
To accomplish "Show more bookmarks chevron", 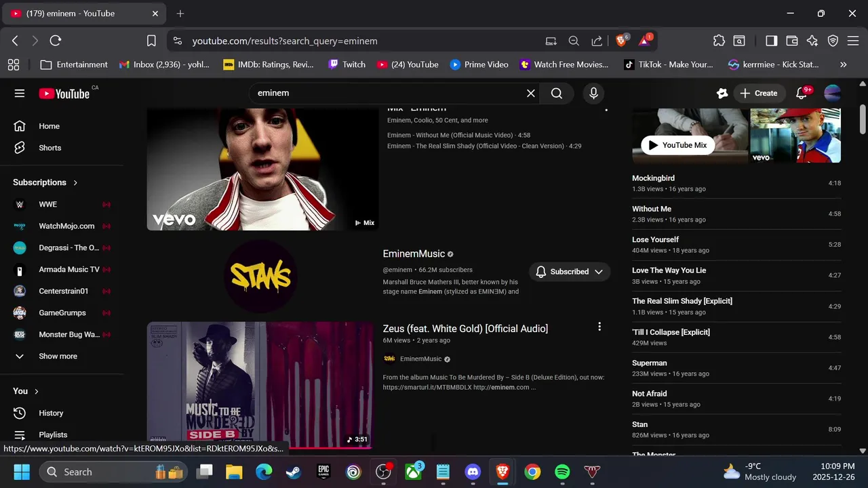I will 843,64.
